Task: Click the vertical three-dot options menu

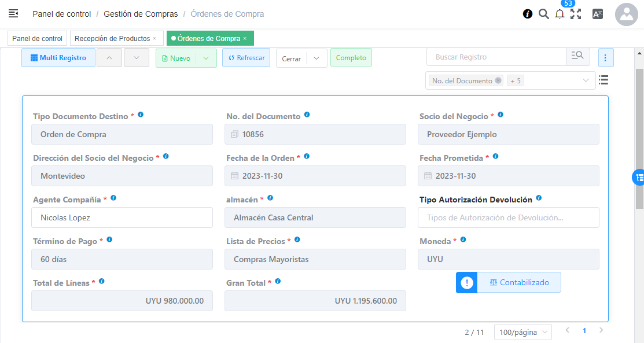Action: click(605, 58)
